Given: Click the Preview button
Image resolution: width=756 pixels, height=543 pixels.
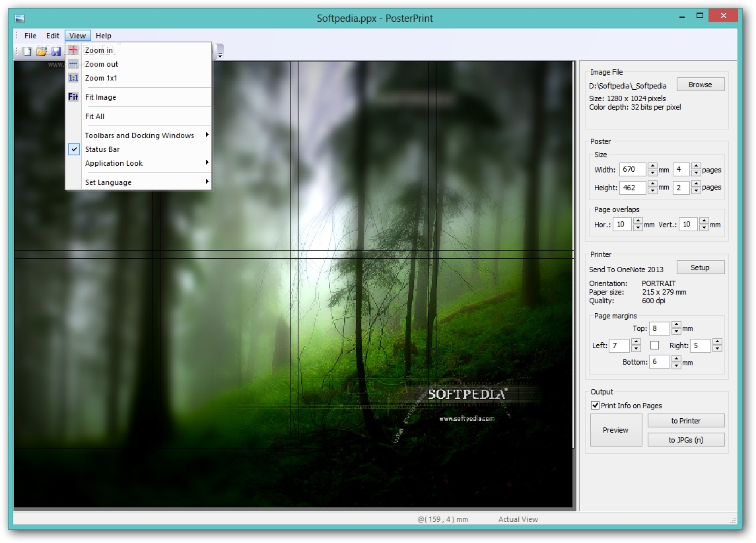Looking at the screenshot, I should (x=616, y=430).
